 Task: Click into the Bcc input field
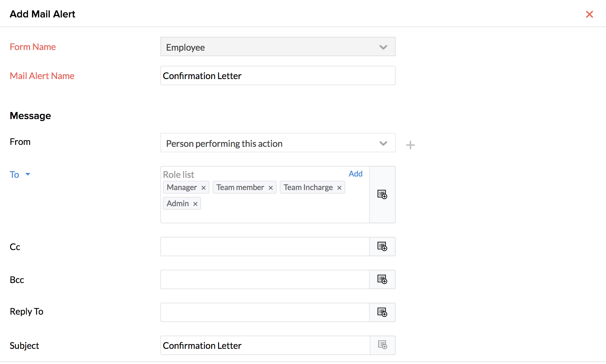(x=265, y=280)
